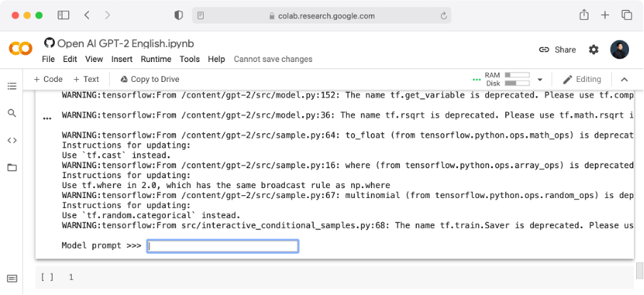Click the "Use tf.where in 2.0" output line

pos(226,185)
